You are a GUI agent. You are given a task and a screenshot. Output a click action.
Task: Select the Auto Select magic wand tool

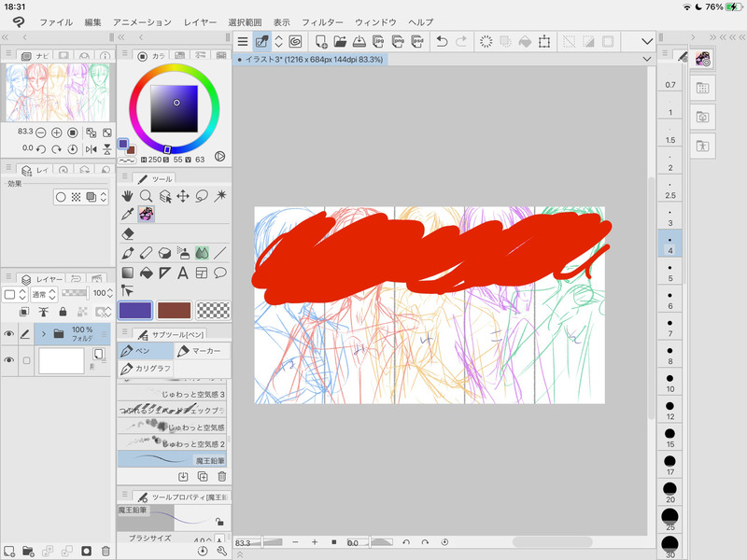[219, 196]
